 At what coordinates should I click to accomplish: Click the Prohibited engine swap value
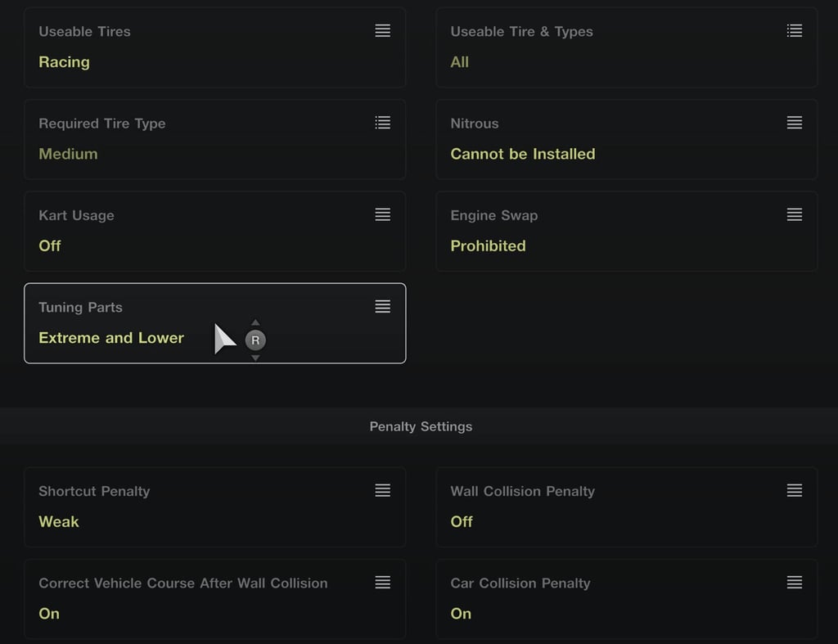pyautogui.click(x=488, y=245)
